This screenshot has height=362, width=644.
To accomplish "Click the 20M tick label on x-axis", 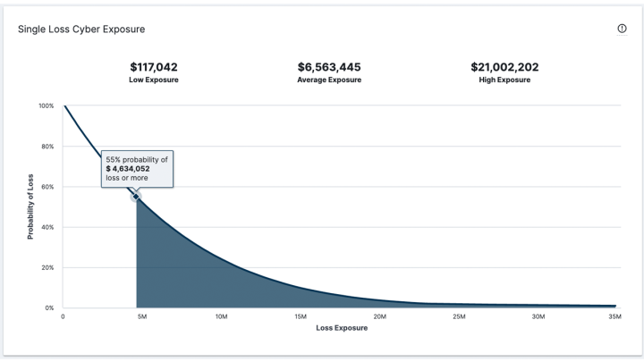I will [379, 316].
